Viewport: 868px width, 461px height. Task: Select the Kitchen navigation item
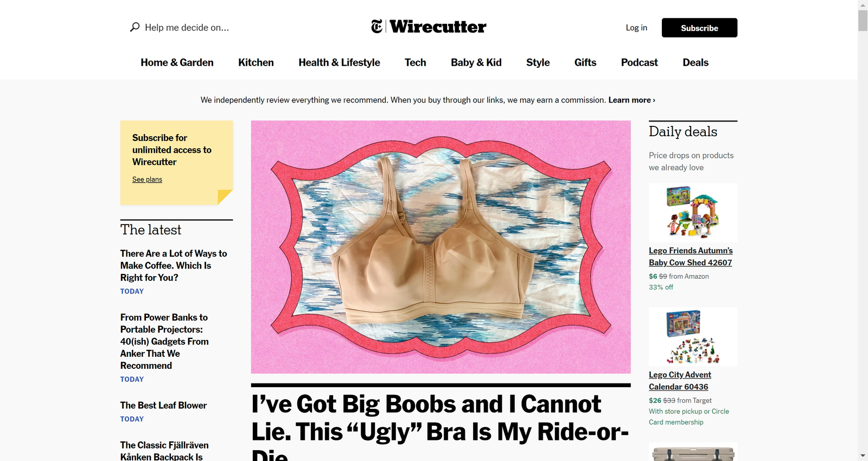tap(256, 62)
